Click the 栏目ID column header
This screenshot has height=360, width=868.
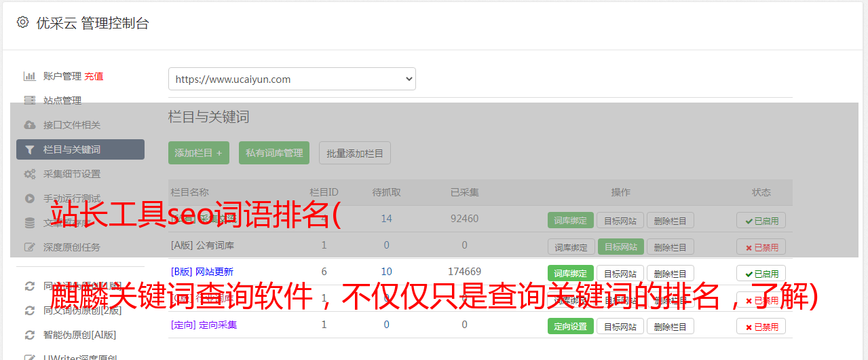[324, 192]
